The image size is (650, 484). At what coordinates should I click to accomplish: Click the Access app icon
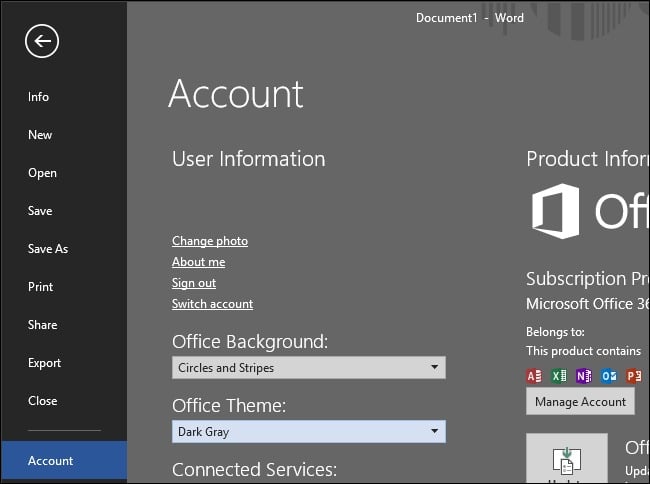534,376
